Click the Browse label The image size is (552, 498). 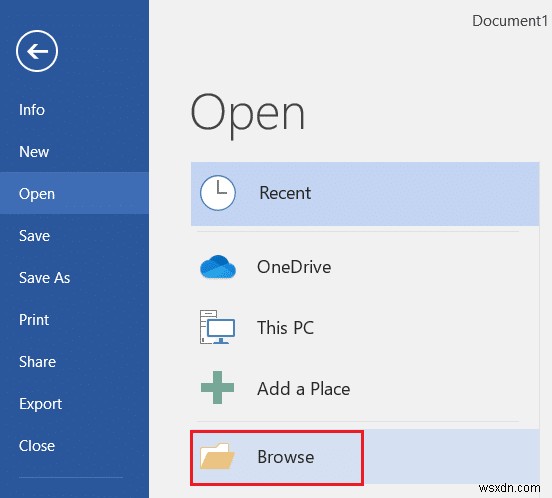click(x=286, y=457)
